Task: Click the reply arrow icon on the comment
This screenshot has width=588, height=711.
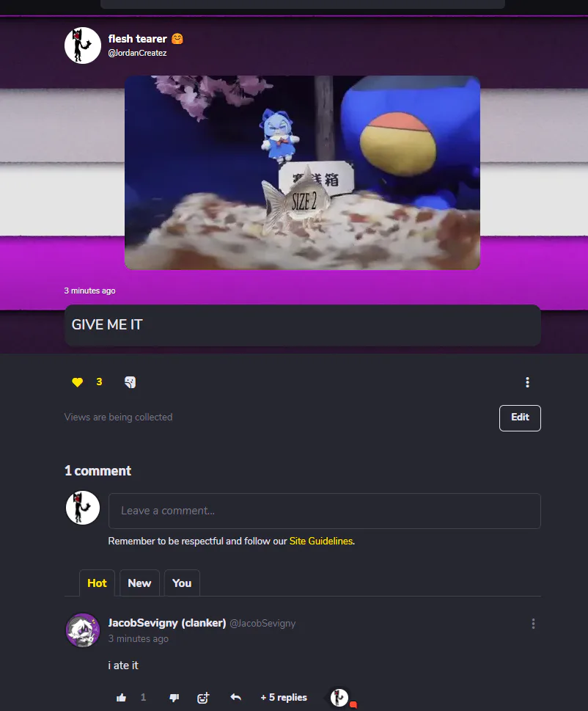Action: (x=235, y=697)
